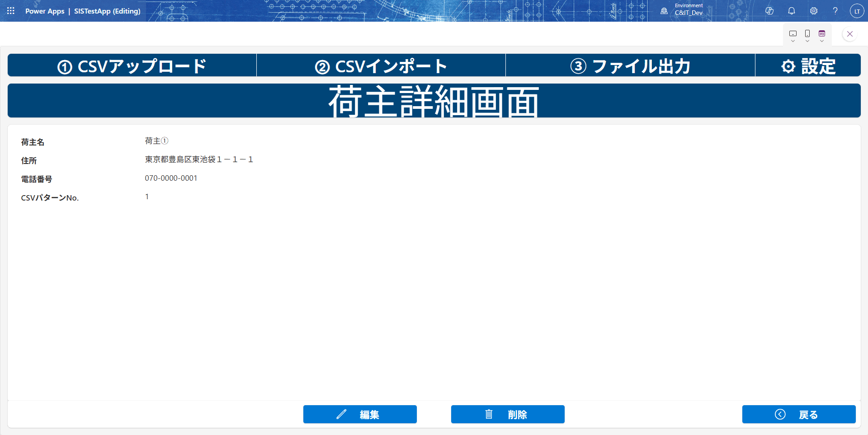Open the 設定 settings tab

pos(808,66)
